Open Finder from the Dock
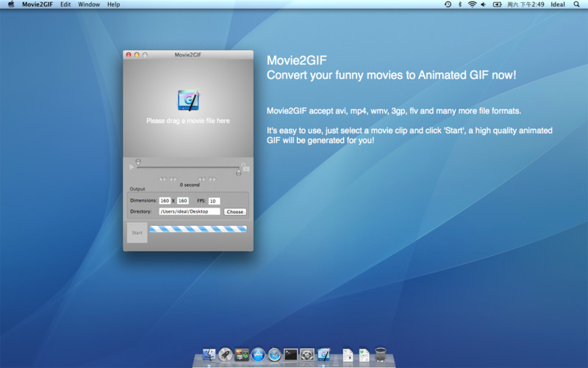588x368 pixels. (x=209, y=355)
